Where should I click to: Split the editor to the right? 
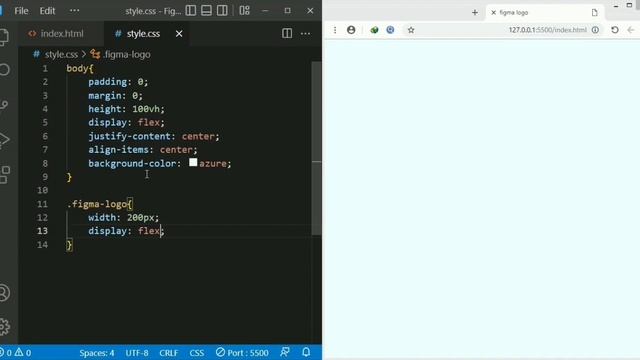coord(287,33)
